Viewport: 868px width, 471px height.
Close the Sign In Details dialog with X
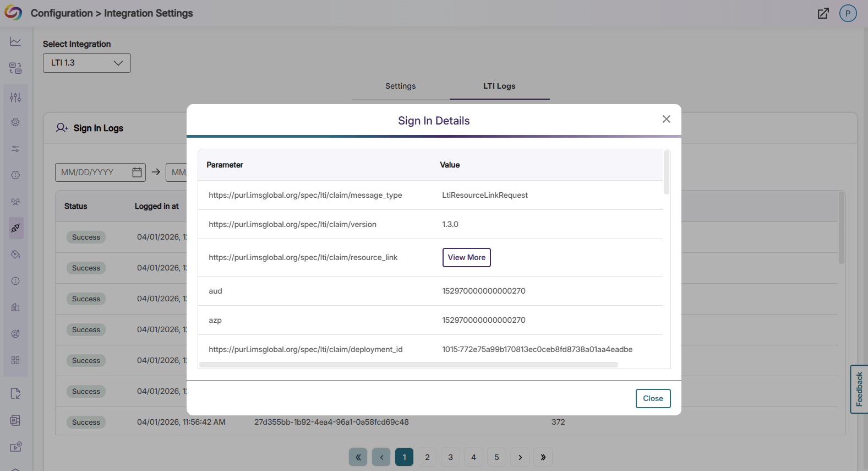tap(667, 119)
